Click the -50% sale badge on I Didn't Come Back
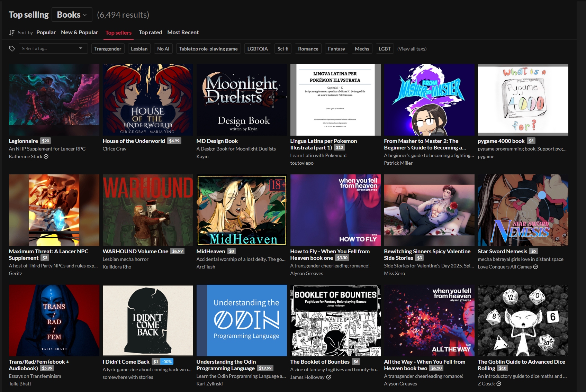 [167, 362]
